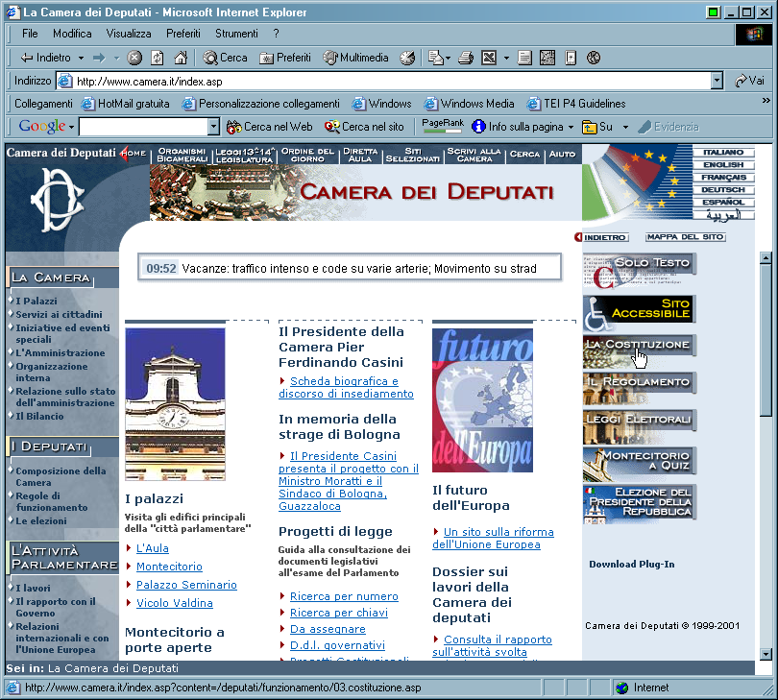Click the Vai go button

(750, 81)
